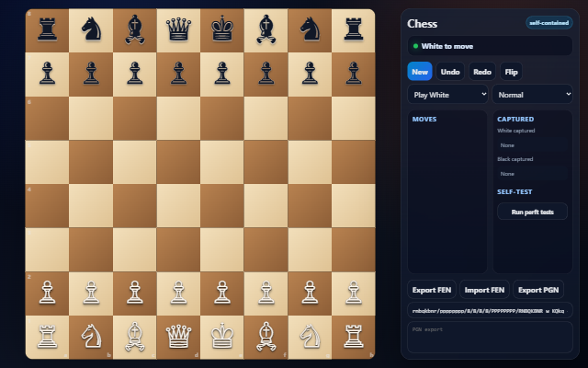Click the Undo button
This screenshot has height=368, width=588.
(450, 72)
